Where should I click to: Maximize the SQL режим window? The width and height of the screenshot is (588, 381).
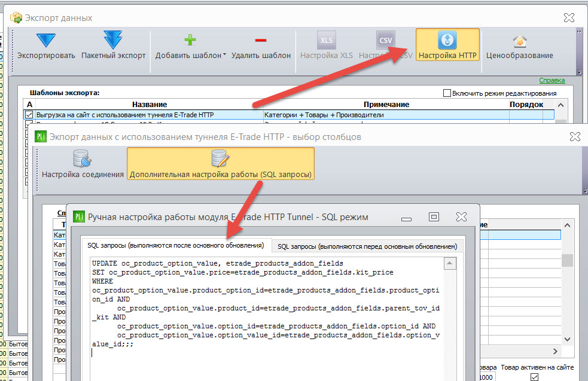pyautogui.click(x=434, y=217)
